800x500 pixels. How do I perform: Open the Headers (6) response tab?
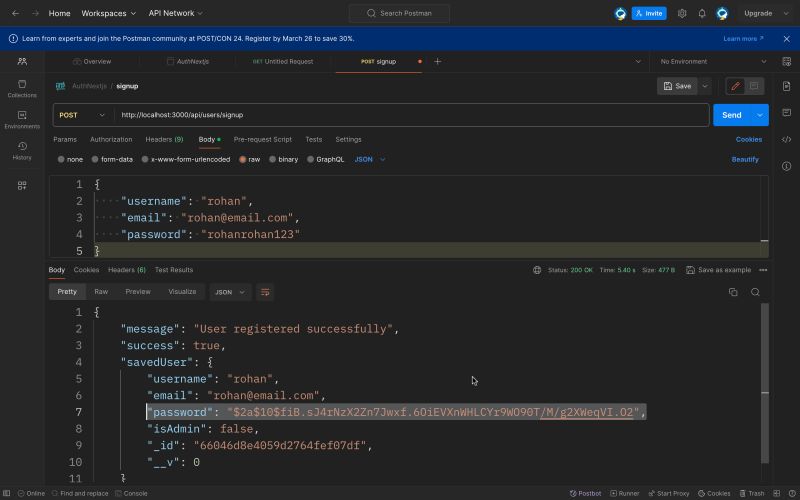click(x=127, y=270)
